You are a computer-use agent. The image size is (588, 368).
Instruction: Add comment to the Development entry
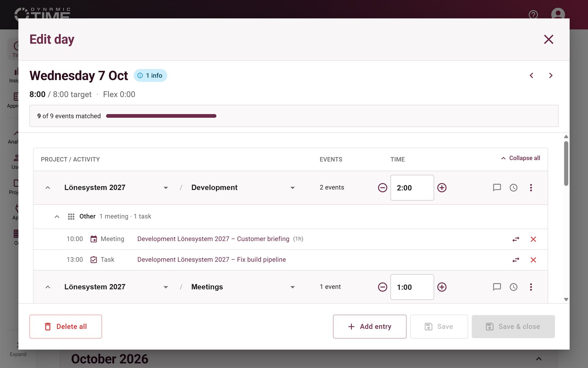497,188
